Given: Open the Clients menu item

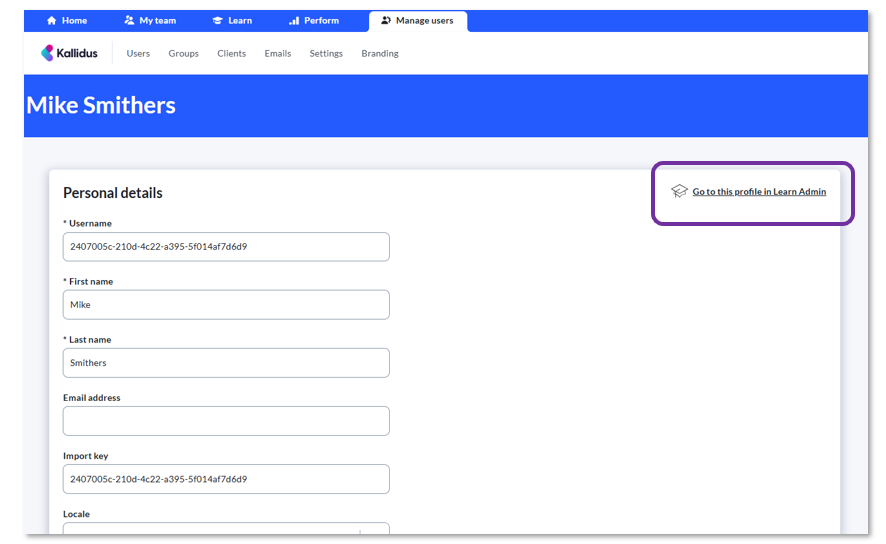Looking at the screenshot, I should coord(231,54).
